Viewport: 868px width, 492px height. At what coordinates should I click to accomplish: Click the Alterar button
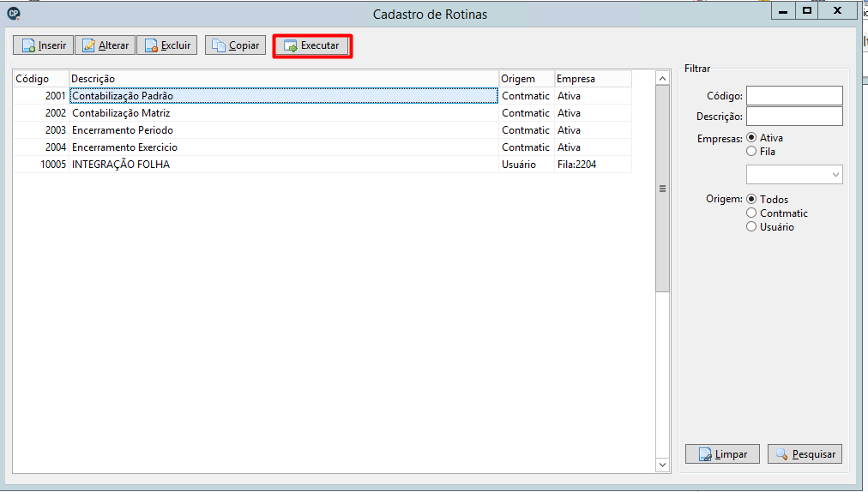click(x=105, y=45)
